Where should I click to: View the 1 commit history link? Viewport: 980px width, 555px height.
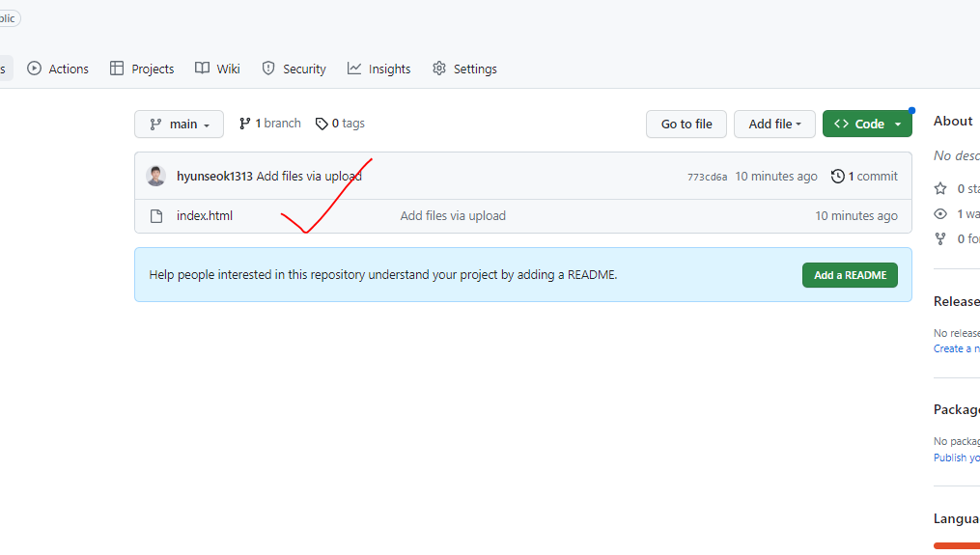pyautogui.click(x=864, y=177)
